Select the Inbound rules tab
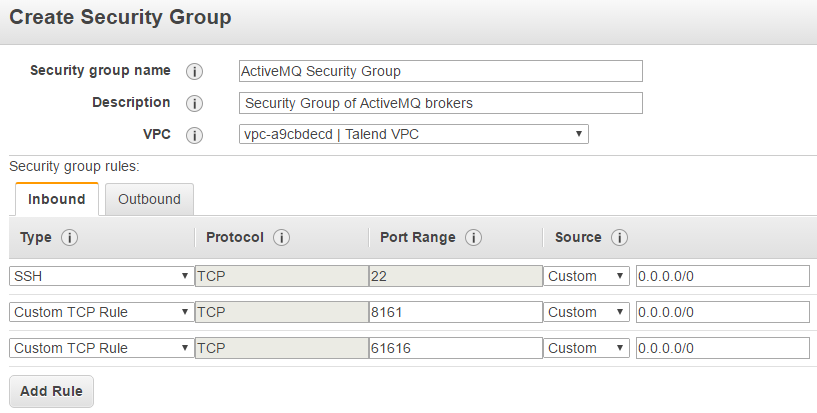This screenshot has width=817, height=413. tap(56, 199)
